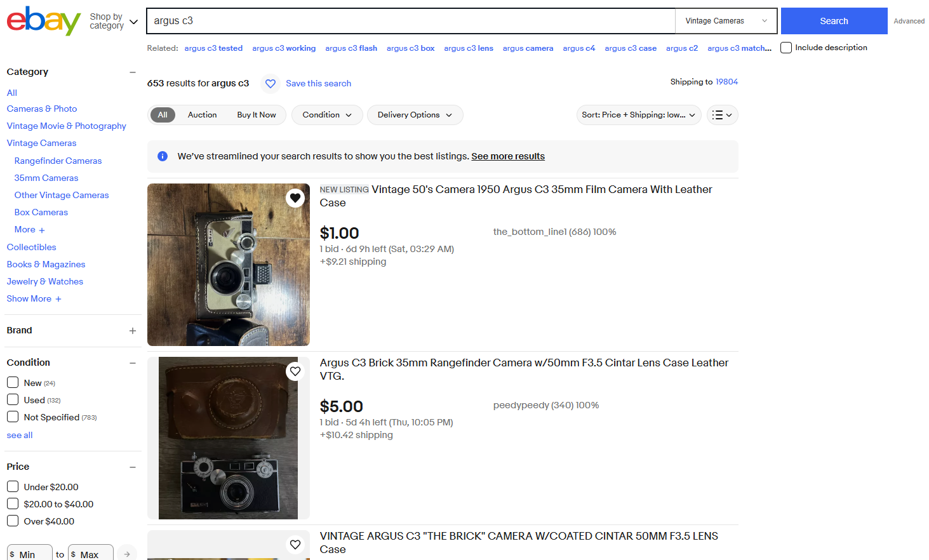The width and height of the screenshot is (929, 560).
Task: Select the All listings tab
Action: [x=163, y=115]
